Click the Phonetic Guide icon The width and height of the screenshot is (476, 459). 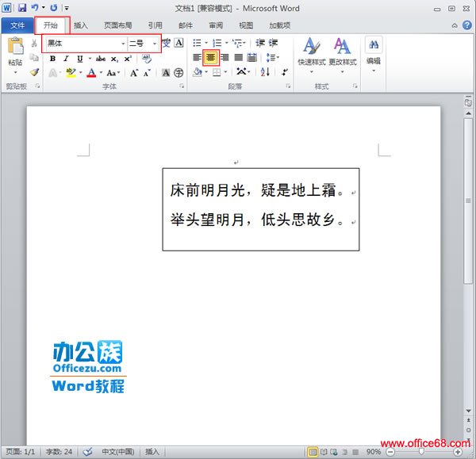(x=166, y=43)
